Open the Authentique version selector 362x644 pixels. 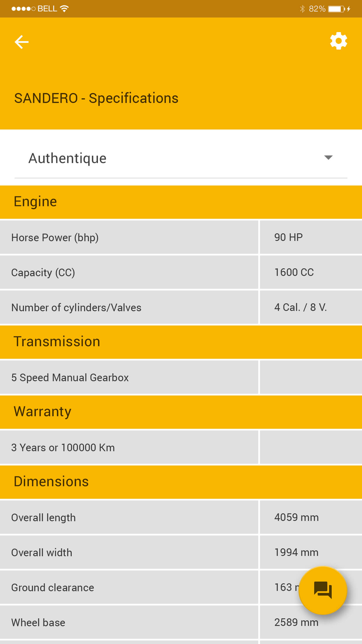click(x=181, y=158)
